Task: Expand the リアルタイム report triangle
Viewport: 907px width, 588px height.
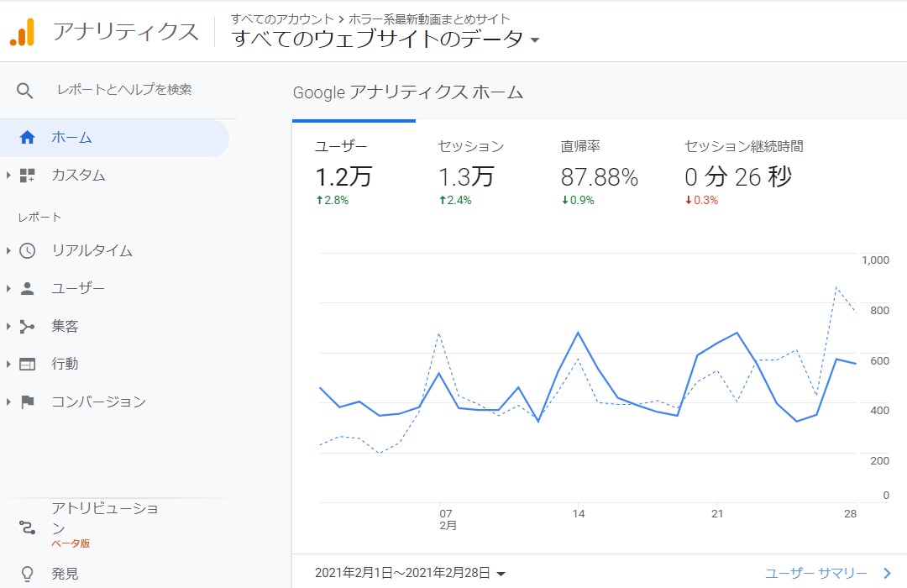Action: (x=8, y=250)
